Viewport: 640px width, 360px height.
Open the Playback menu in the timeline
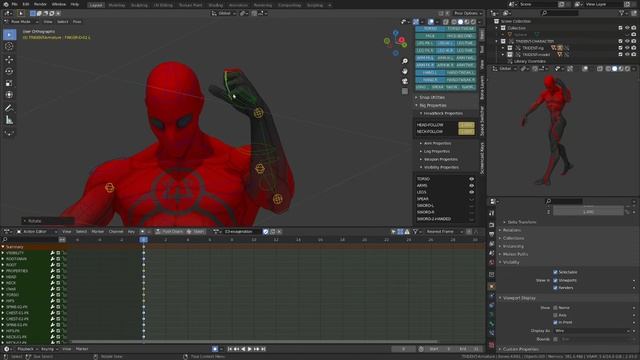(27, 349)
